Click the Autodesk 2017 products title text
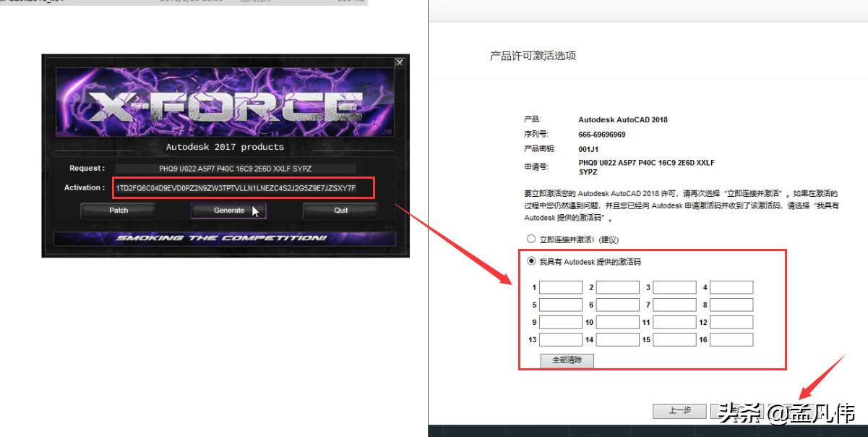 click(225, 147)
